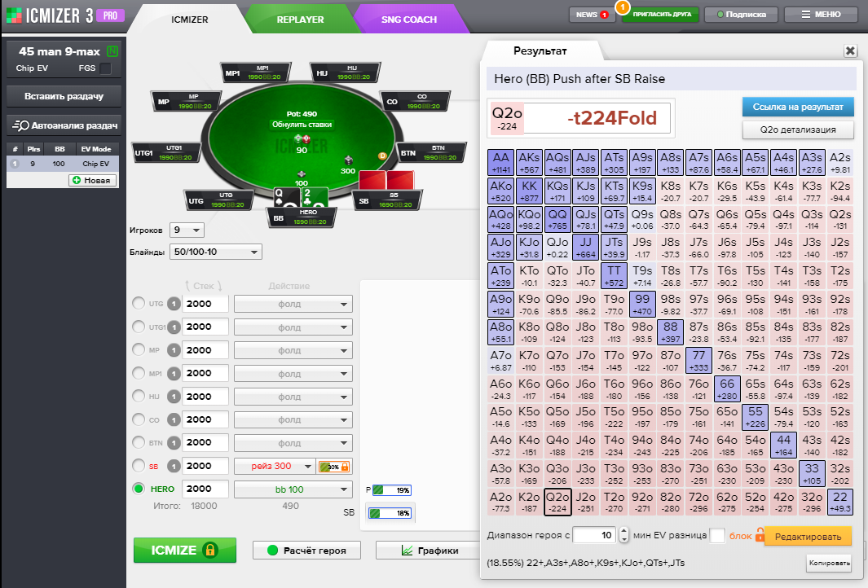
Task: Click the hero's 2 of clubs card
Action: pos(315,198)
